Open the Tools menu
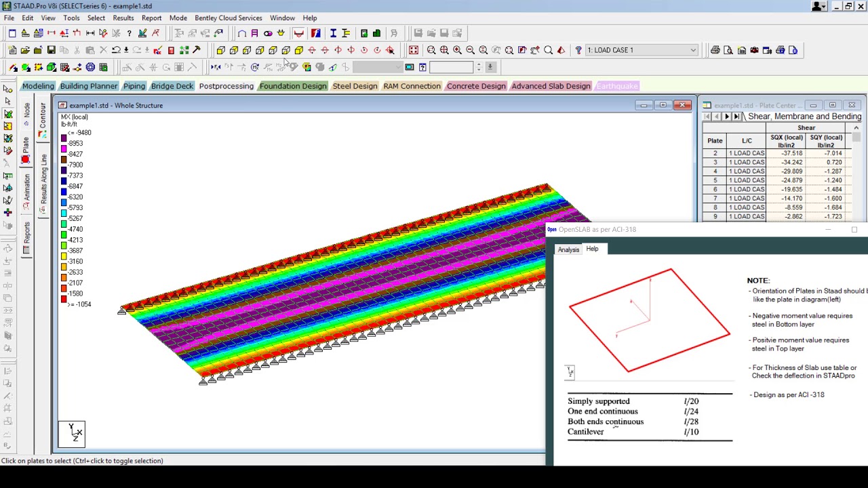 pos(71,18)
